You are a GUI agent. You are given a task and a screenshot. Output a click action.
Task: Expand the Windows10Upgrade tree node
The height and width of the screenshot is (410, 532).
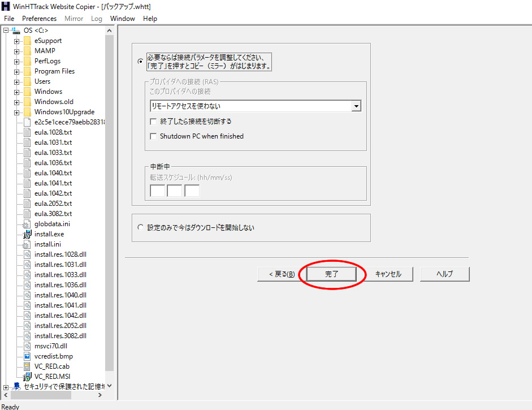(x=16, y=111)
